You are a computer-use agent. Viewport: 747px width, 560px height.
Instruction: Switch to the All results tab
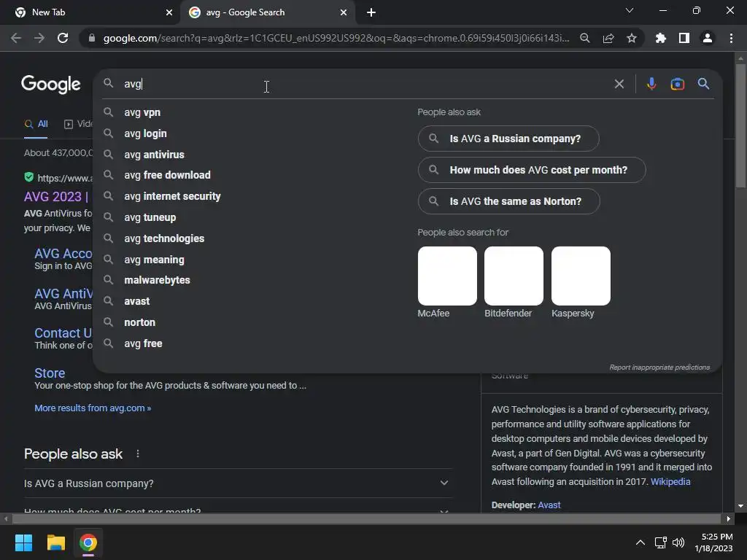pos(36,124)
